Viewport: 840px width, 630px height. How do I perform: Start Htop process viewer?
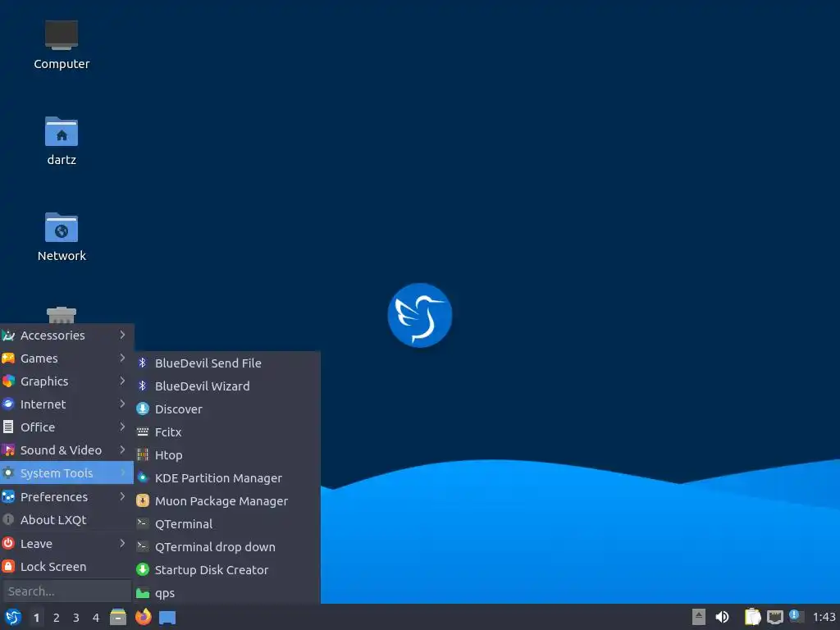[227, 455]
